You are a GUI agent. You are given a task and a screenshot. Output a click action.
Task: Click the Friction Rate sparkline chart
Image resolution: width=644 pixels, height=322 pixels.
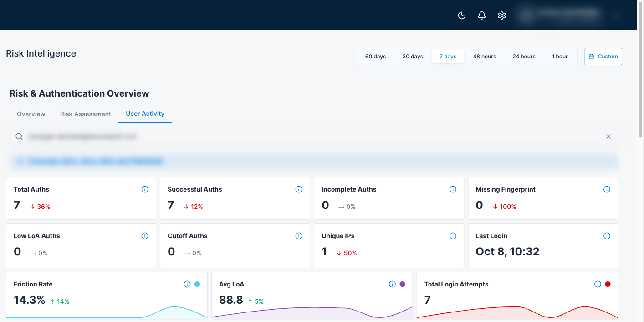tap(107, 312)
